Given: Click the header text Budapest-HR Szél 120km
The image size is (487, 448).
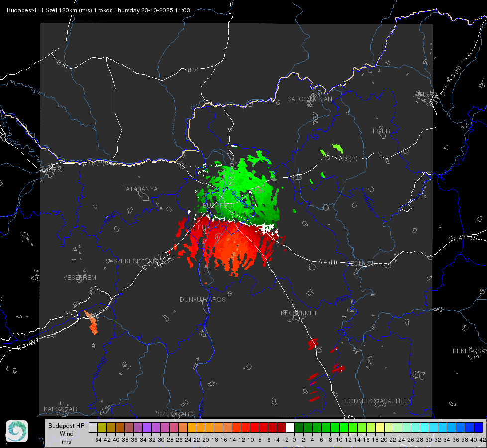Looking at the screenshot, I should 41,10.
